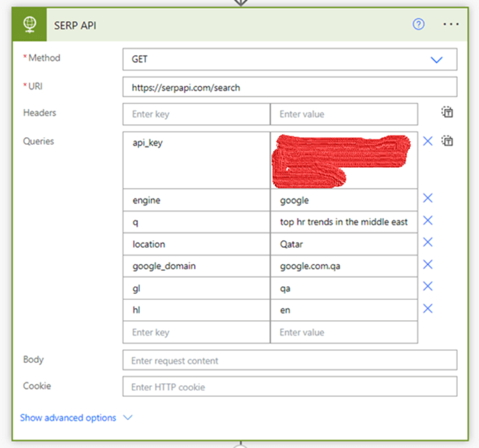
Task: Delete the api_key query row
Action: [x=428, y=141]
